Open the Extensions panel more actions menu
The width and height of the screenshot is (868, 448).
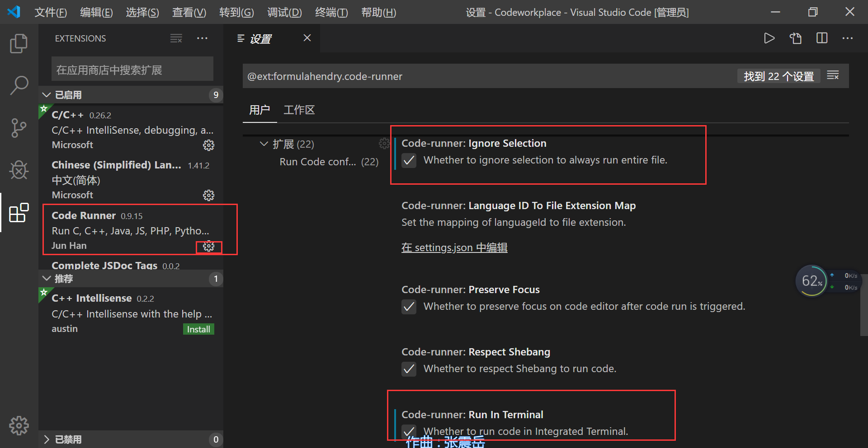[x=202, y=38]
